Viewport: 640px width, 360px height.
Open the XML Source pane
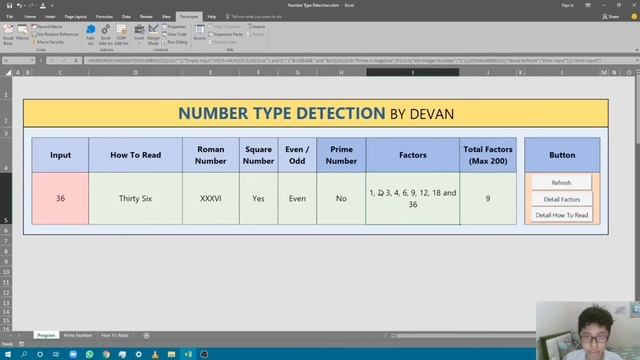200,33
